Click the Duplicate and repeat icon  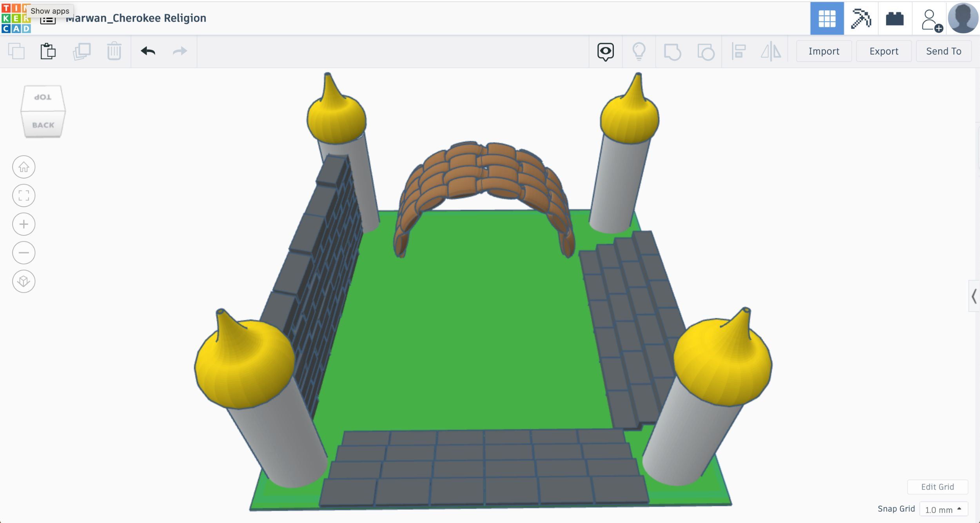tap(82, 51)
